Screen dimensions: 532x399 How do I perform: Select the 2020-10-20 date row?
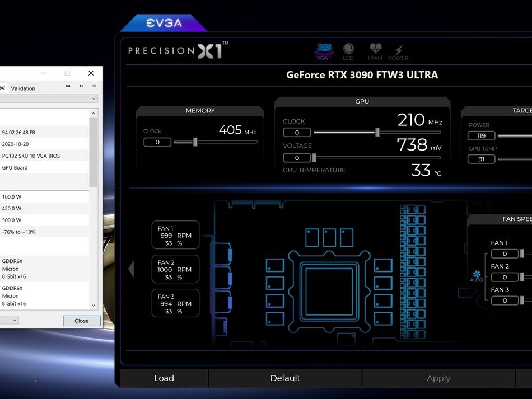point(44,144)
